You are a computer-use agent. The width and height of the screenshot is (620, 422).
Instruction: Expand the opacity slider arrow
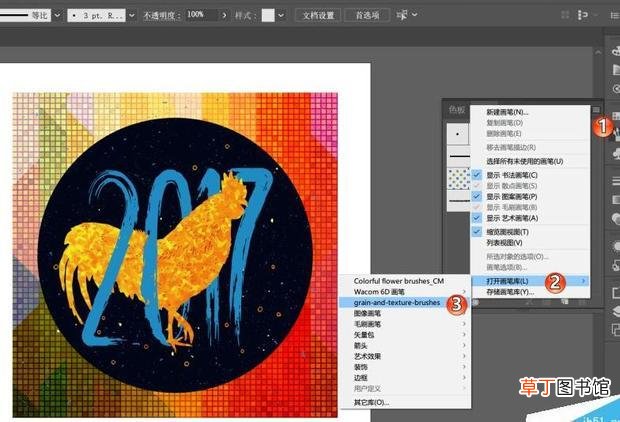pyautogui.click(x=224, y=15)
